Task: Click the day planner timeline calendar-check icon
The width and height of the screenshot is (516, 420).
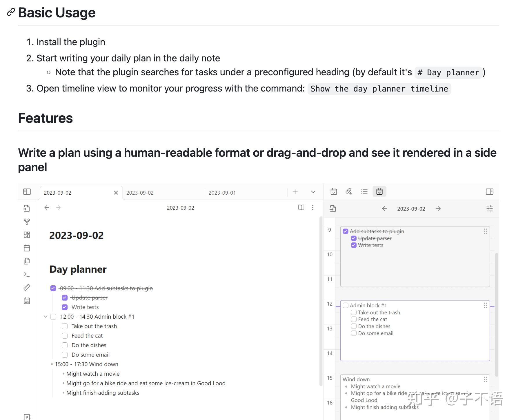Action: coord(379,192)
